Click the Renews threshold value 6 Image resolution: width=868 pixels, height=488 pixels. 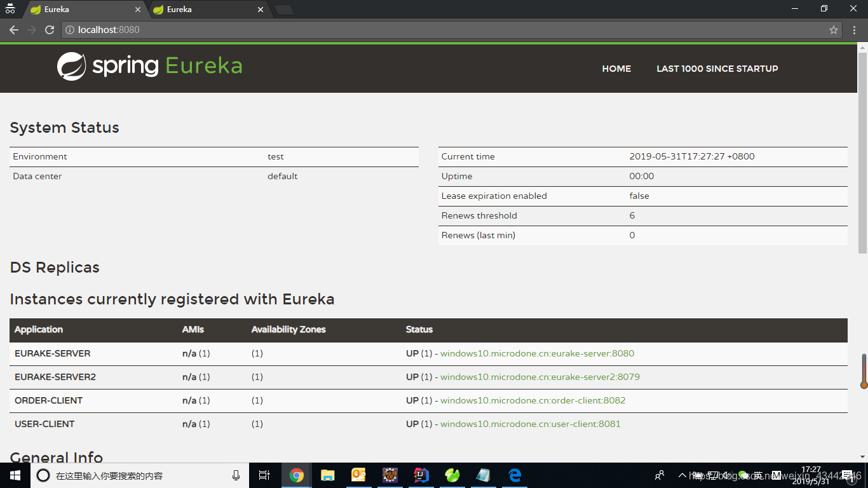coord(632,215)
